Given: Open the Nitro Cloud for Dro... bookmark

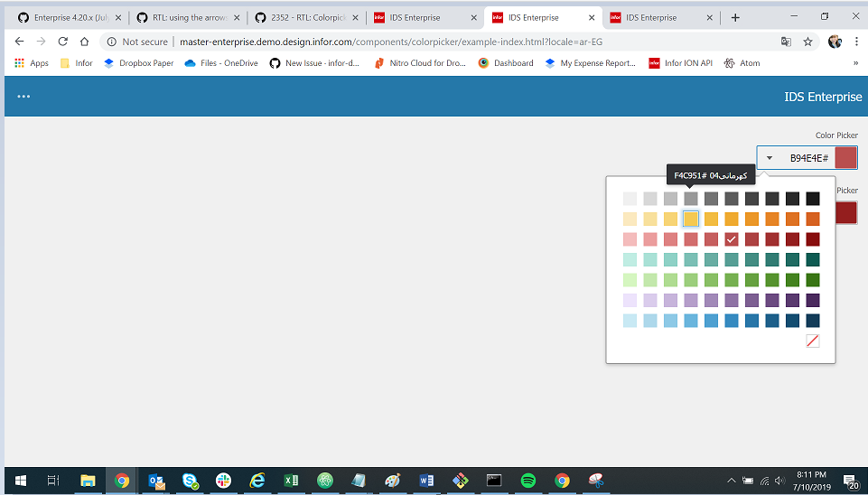Looking at the screenshot, I should pos(420,63).
